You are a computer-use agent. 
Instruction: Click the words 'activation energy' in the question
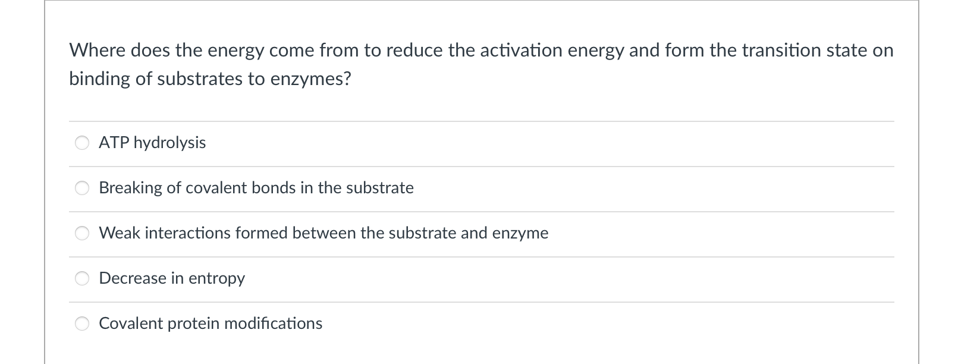point(552,51)
